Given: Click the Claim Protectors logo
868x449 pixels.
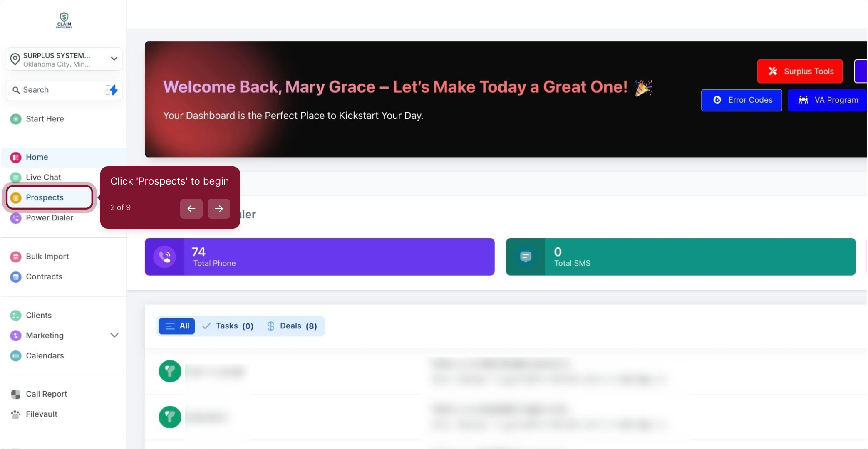Looking at the screenshot, I should (x=64, y=20).
